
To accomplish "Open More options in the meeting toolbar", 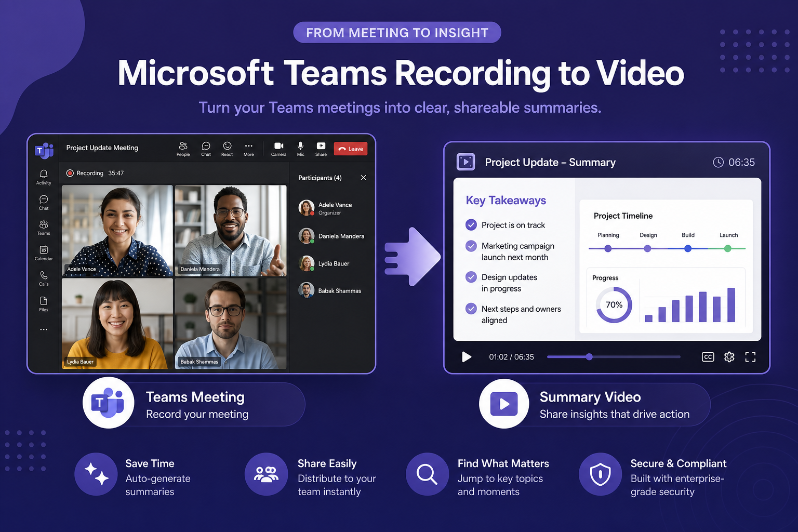I will click(x=249, y=149).
